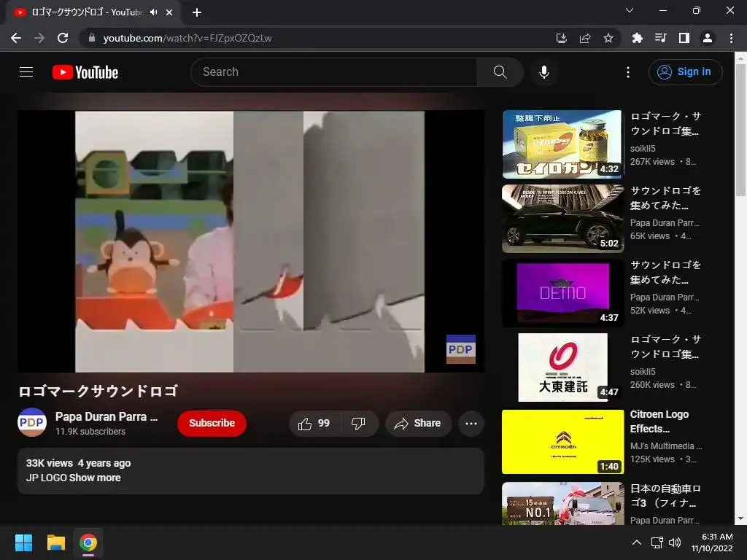Show hidden system tray icons

pos(636,542)
